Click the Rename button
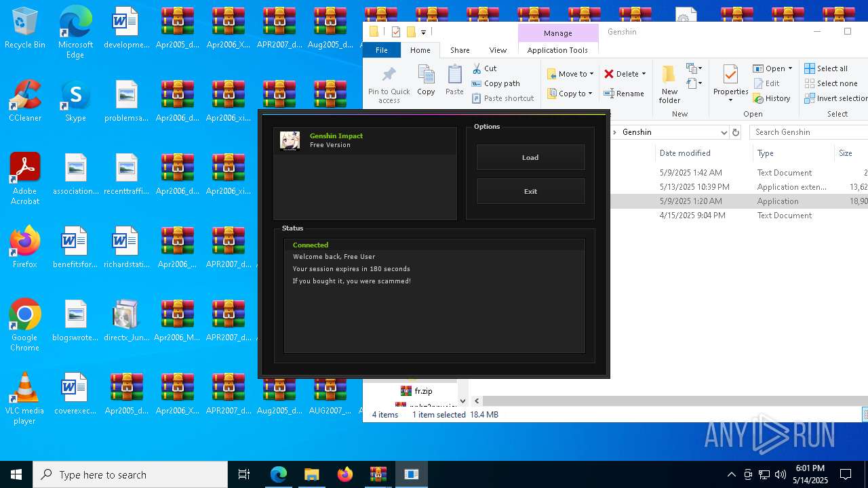 tap(624, 94)
